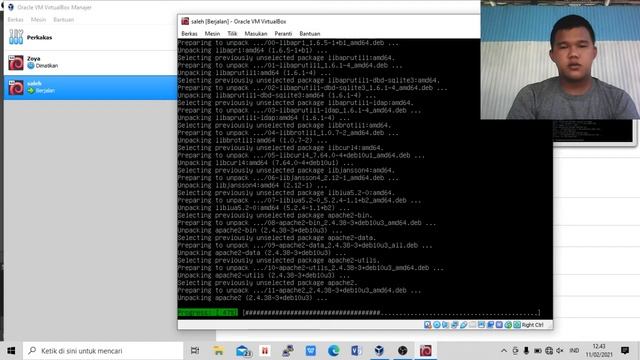This screenshot has height=360, width=640.
Task: Select Perkakas tools entry in VirtualBox Manager
Action: 90,38
